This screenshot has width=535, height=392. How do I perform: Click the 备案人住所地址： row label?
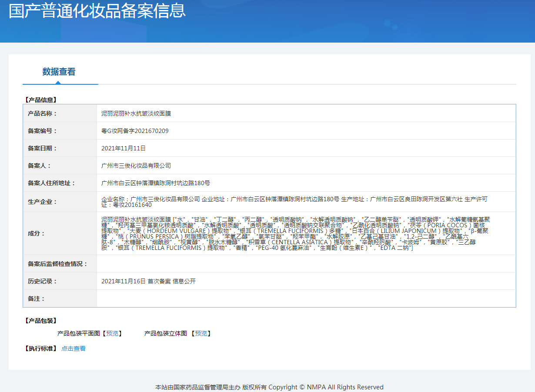pyautogui.click(x=51, y=183)
